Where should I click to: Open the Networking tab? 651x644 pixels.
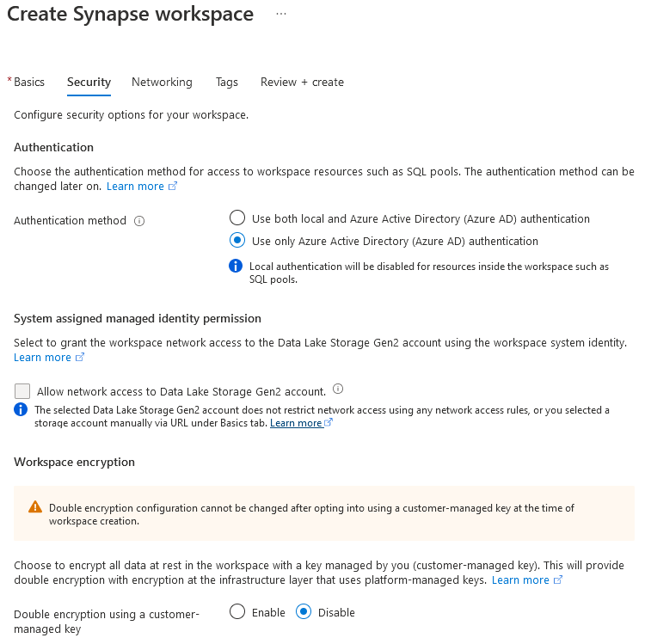[x=162, y=83]
